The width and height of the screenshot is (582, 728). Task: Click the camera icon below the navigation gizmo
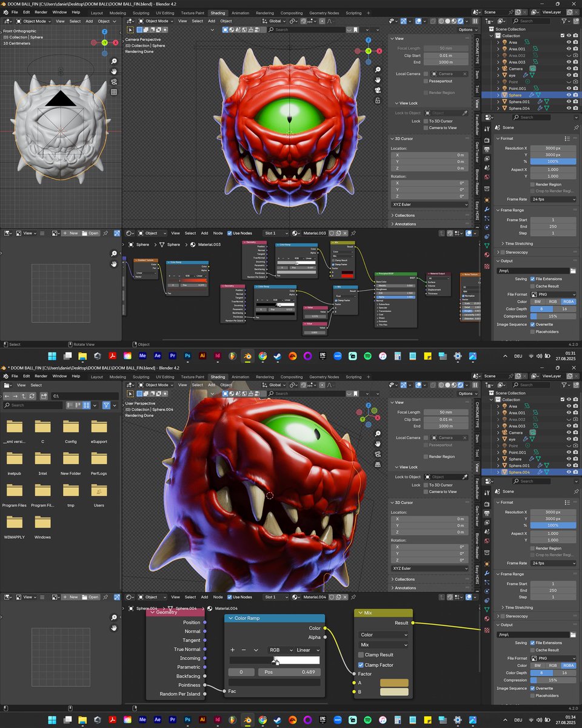coord(378,90)
